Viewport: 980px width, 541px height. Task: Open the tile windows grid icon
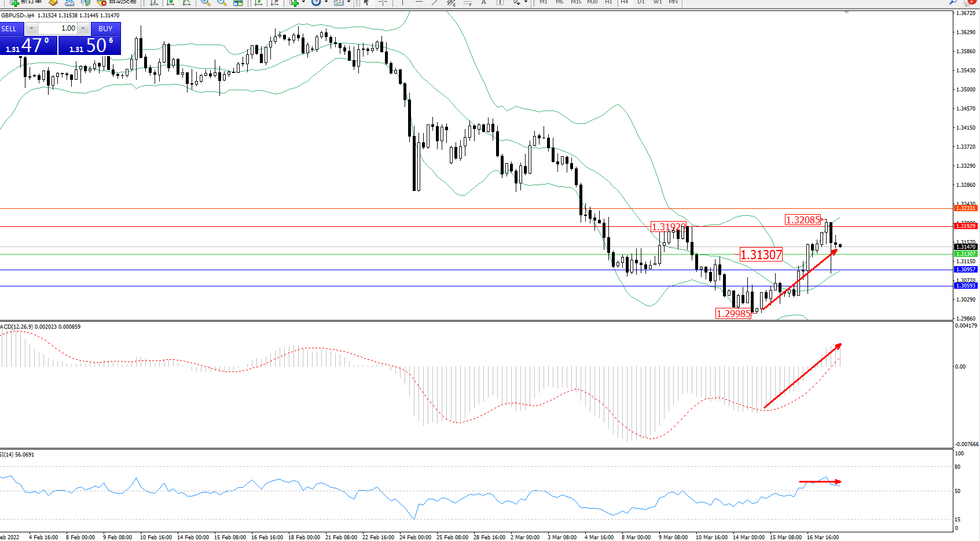point(238,2)
